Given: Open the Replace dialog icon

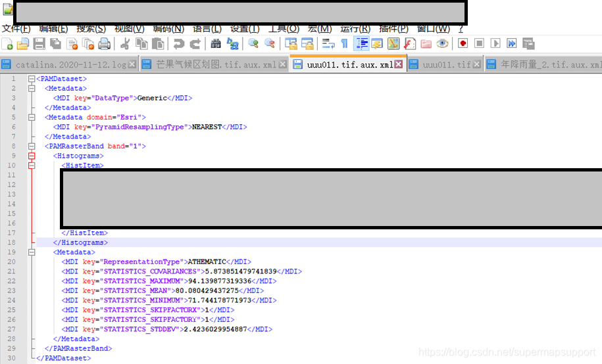Looking at the screenshot, I should click(232, 44).
